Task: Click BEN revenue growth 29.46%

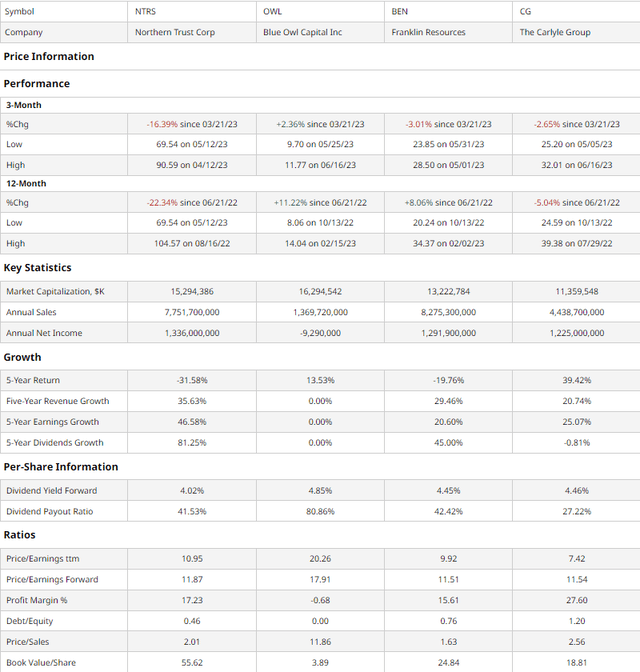Action: (x=448, y=401)
